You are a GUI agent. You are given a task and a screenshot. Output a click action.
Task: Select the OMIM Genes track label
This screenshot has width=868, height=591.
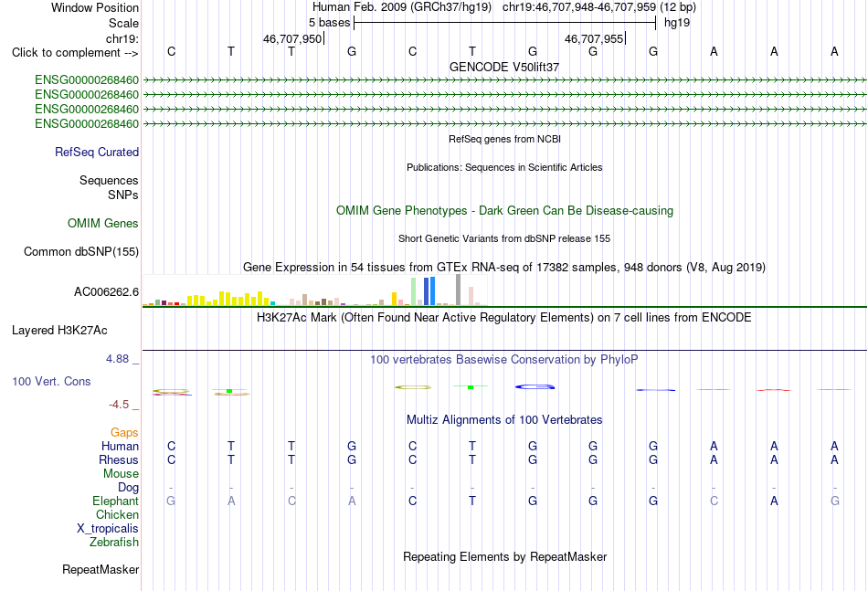pos(103,224)
